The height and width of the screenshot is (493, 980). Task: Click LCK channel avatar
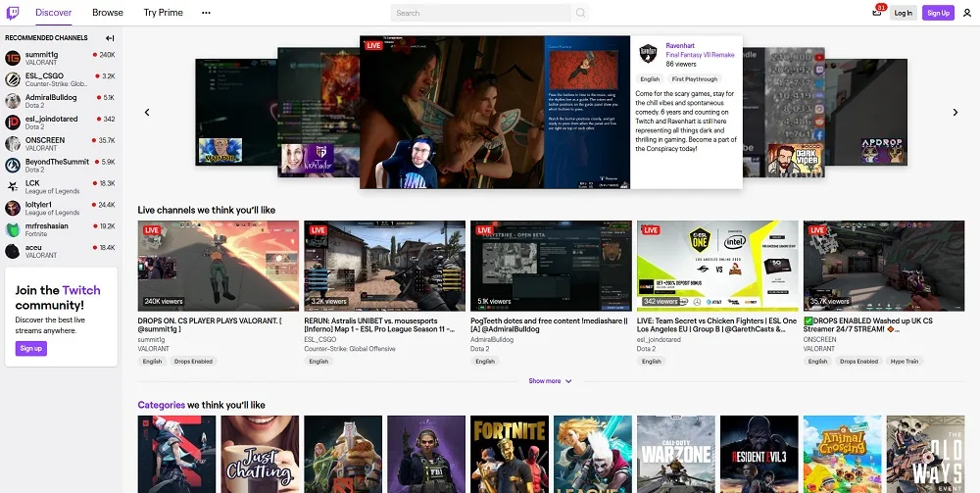pyautogui.click(x=13, y=186)
